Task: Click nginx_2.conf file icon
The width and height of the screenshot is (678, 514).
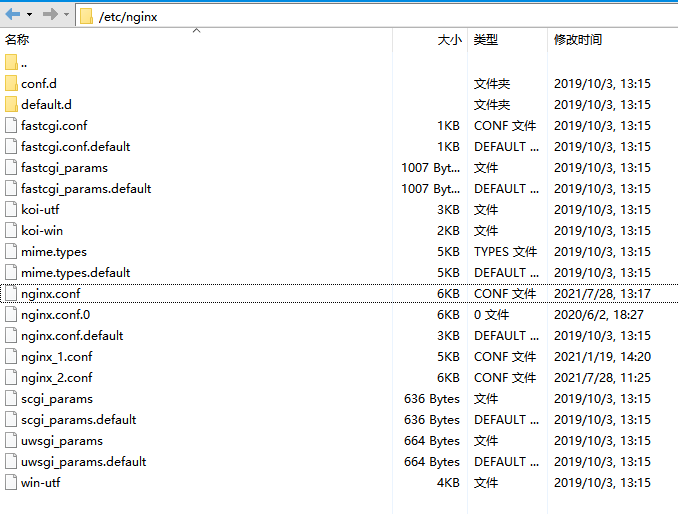Action: (11, 377)
